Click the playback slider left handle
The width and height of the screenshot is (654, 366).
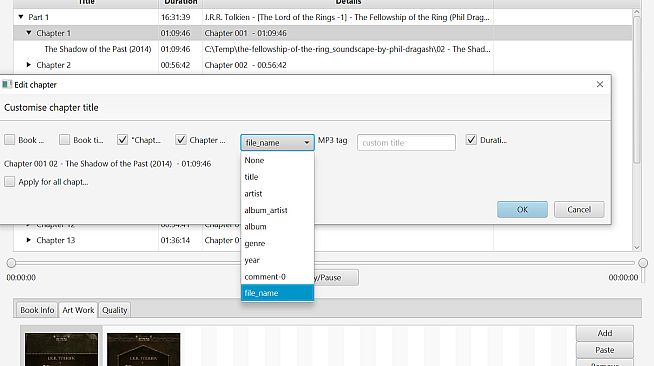11,263
